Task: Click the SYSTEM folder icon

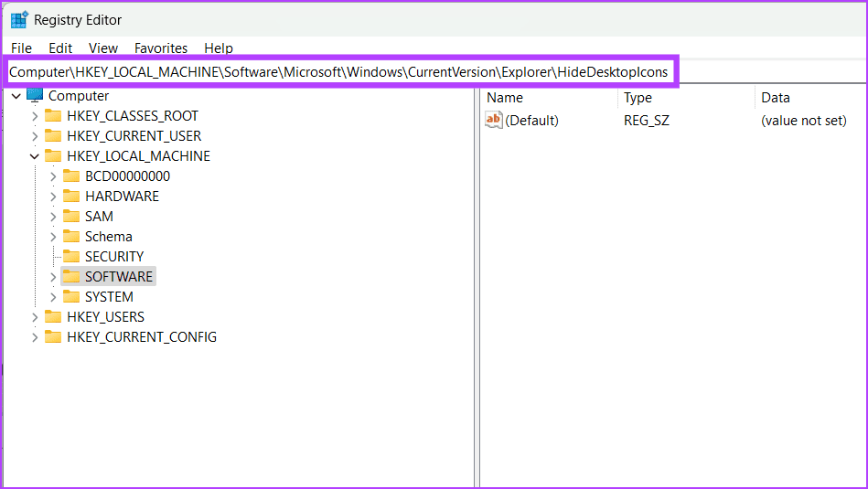Action: click(71, 296)
